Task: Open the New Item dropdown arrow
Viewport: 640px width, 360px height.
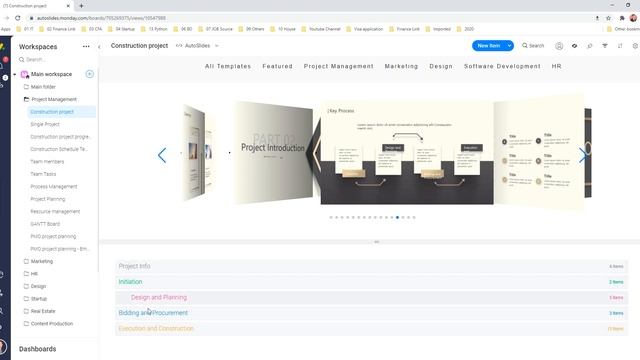Action: click(509, 46)
